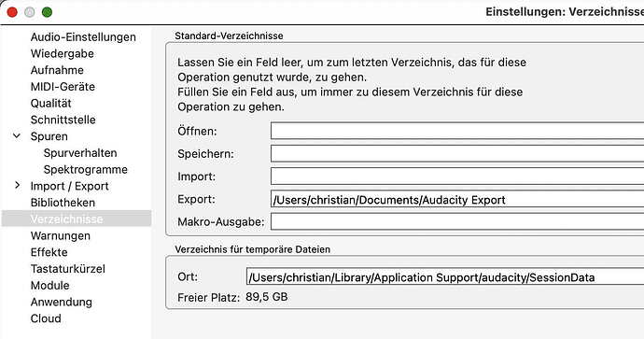Image resolution: width=644 pixels, height=339 pixels.
Task: Open Spektrogramme settings
Action: (x=86, y=169)
